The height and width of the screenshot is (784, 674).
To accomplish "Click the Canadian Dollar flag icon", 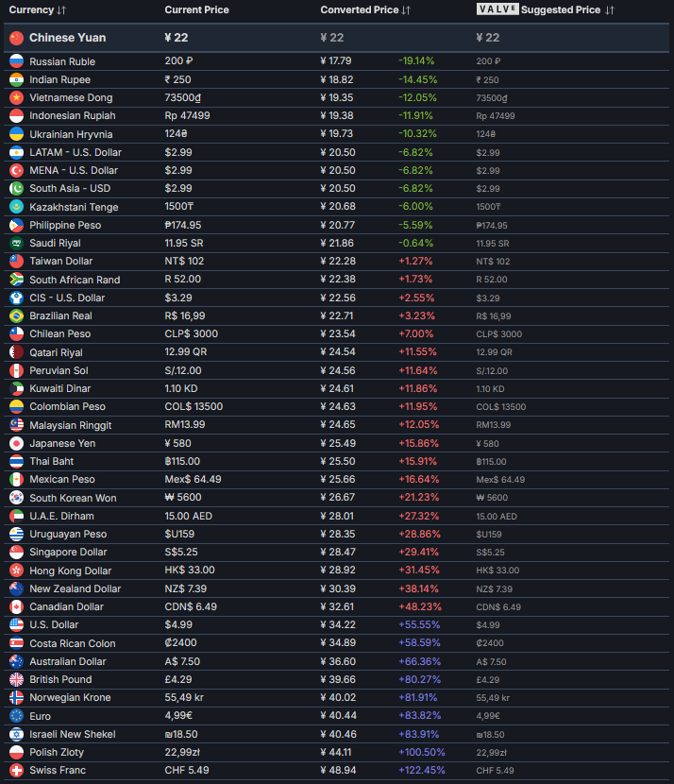I will click(16, 606).
